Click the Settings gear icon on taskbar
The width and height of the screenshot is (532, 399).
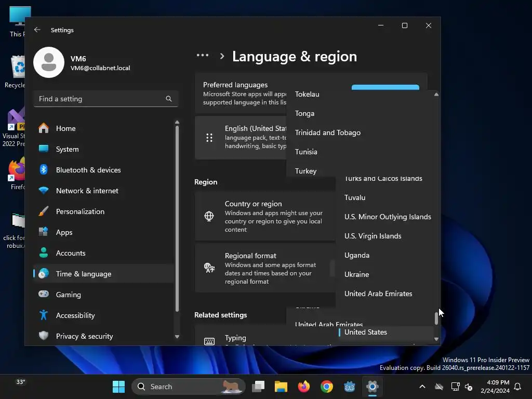click(372, 387)
